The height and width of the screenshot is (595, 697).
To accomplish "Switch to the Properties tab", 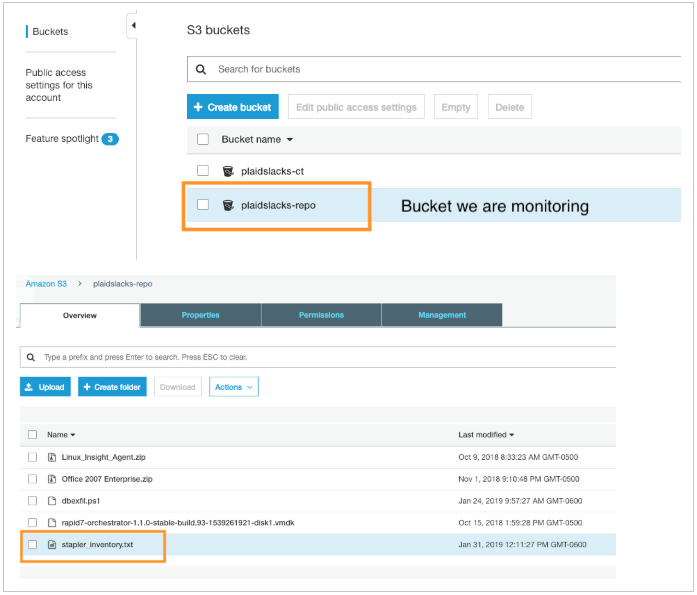I will click(x=200, y=315).
